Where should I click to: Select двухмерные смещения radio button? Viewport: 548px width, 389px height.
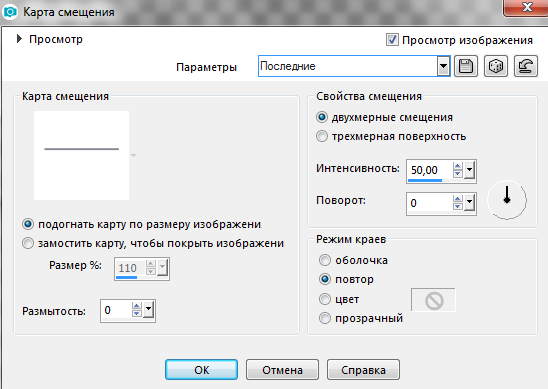pyautogui.click(x=322, y=117)
